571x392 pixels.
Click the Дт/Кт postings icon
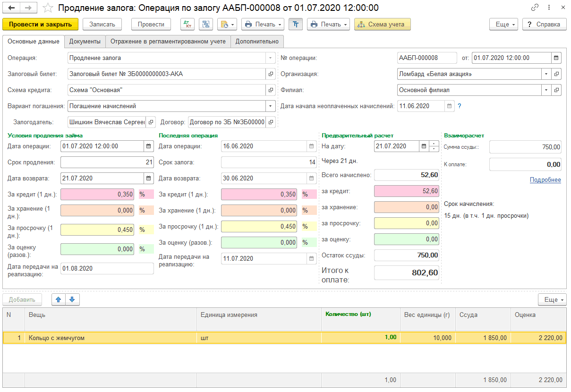187,24
